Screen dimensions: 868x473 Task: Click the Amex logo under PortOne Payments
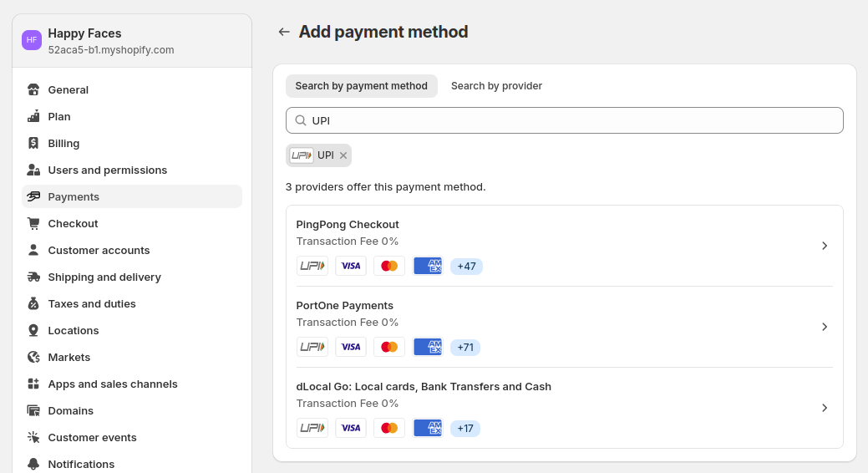point(428,348)
